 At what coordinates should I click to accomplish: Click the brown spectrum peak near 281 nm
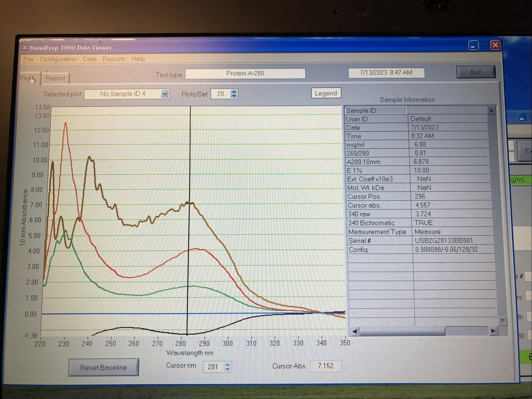190,203
